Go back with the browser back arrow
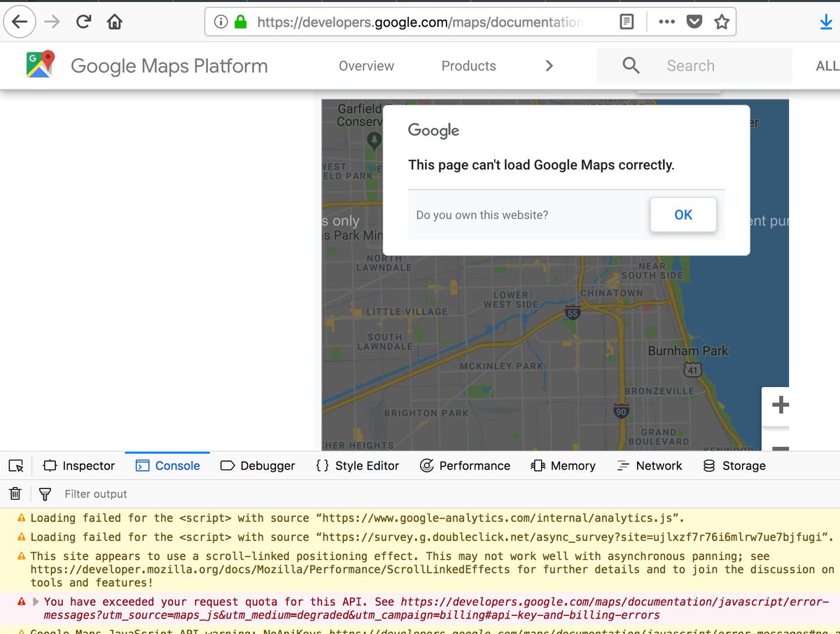 coord(20,22)
